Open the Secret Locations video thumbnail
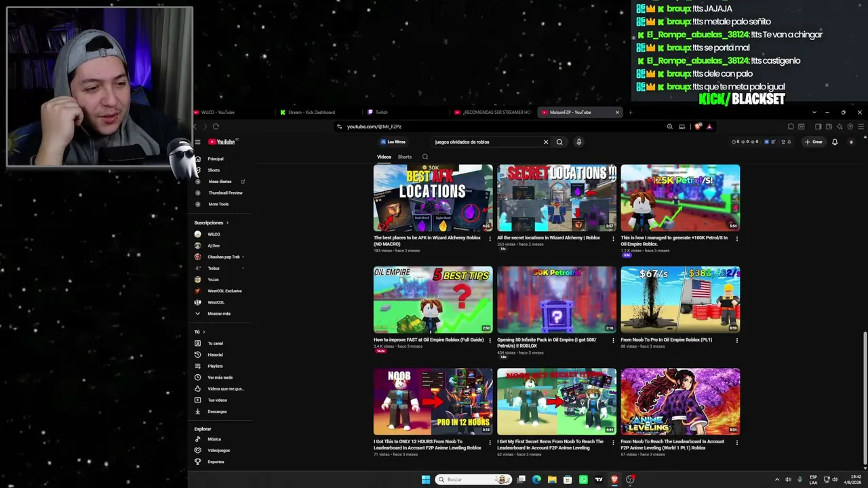The height and width of the screenshot is (488, 868). click(x=557, y=198)
